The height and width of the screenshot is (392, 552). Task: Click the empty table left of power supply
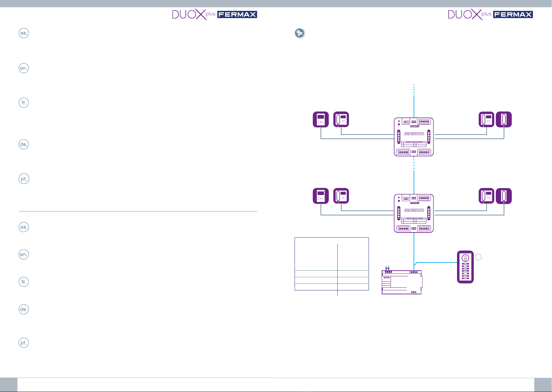click(x=331, y=264)
